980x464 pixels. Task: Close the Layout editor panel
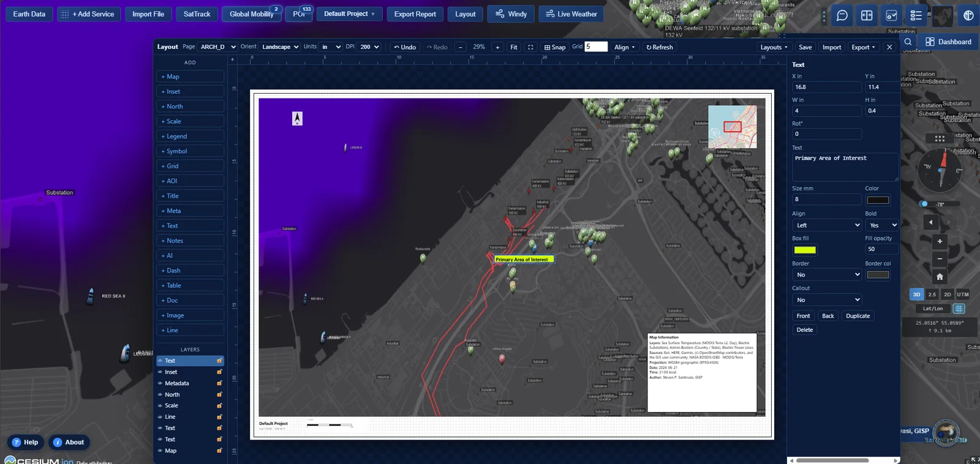889,47
